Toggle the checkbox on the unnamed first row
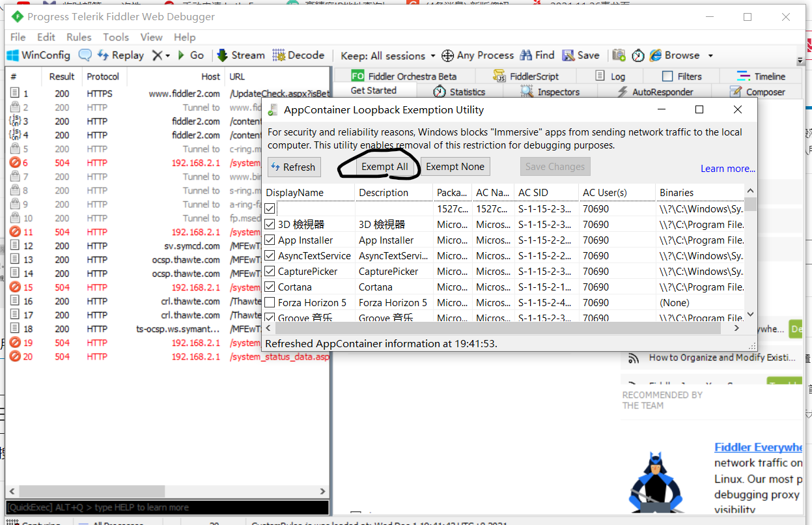Screen dimensions: 812x525 pyautogui.click(x=270, y=208)
